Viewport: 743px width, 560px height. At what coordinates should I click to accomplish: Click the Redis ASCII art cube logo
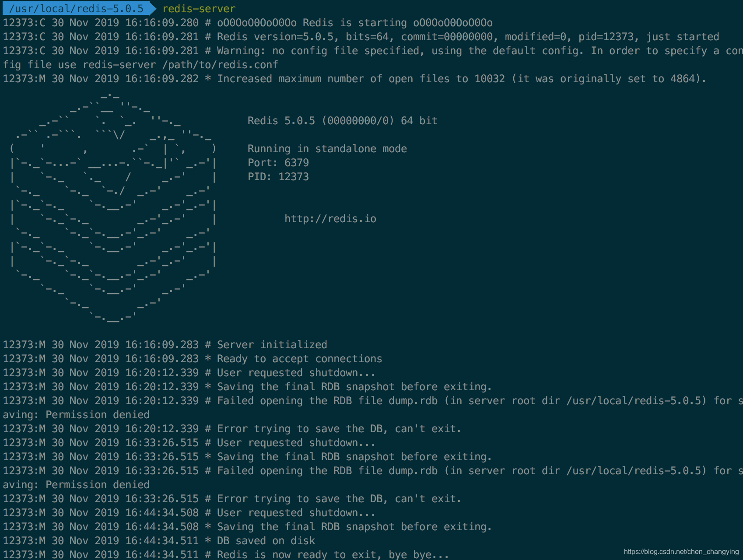(114, 207)
